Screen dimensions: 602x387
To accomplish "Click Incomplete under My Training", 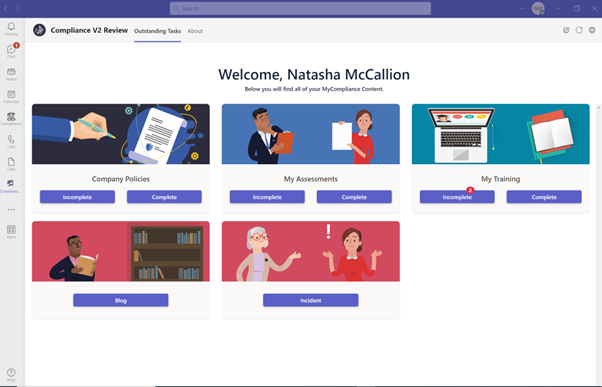I will click(457, 197).
